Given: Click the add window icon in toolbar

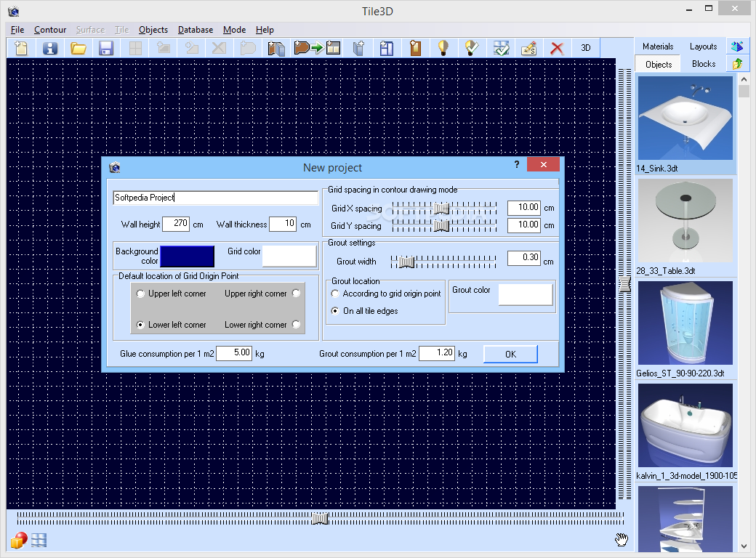Looking at the screenshot, I should point(387,48).
